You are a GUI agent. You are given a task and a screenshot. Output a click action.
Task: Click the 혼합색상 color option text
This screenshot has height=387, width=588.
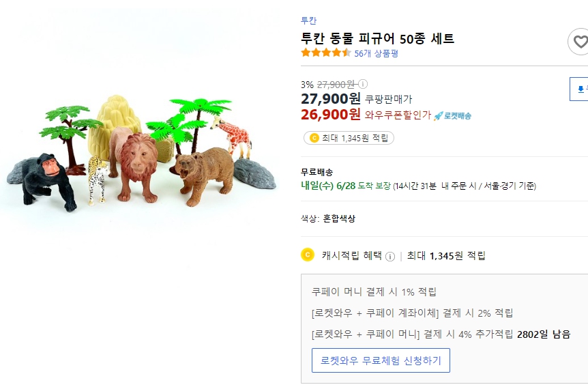tap(339, 218)
